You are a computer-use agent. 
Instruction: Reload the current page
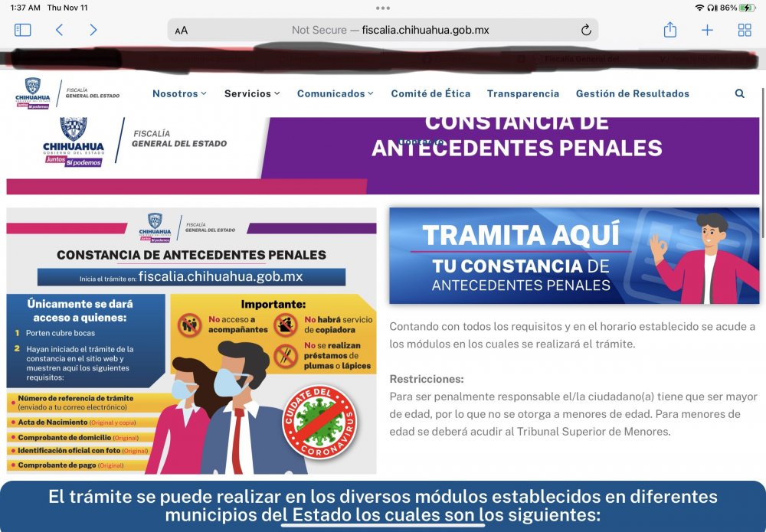pos(586,31)
